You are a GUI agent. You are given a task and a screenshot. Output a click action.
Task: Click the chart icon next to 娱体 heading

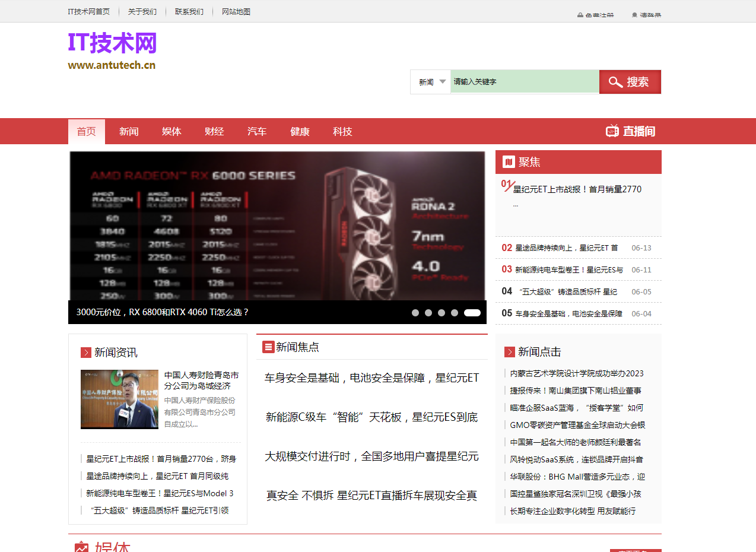pos(81,547)
